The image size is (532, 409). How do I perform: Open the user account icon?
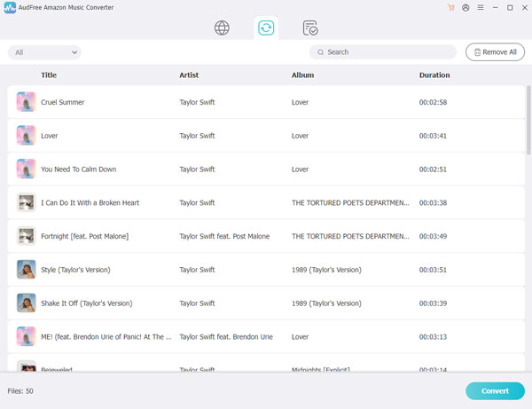[465, 7]
